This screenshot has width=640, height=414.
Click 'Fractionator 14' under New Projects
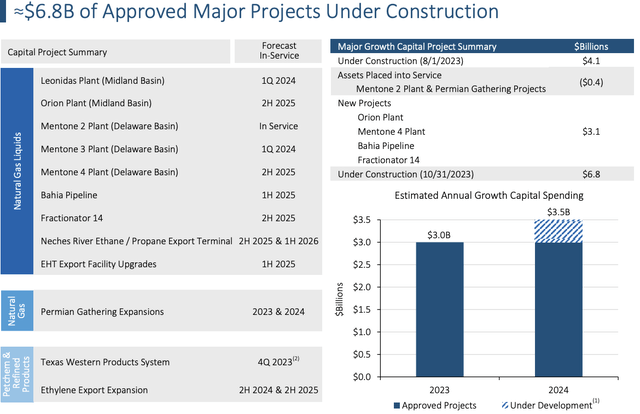tap(388, 160)
